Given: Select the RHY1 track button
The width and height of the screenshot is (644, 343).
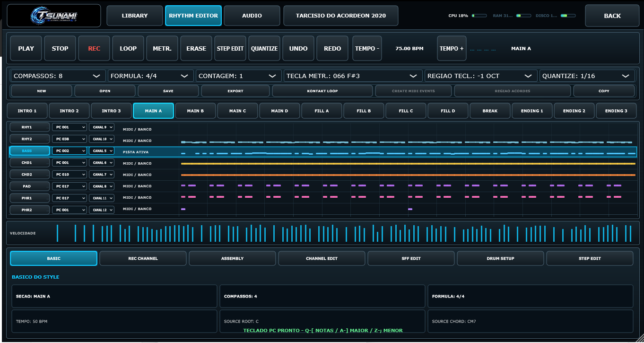Looking at the screenshot, I should point(30,127).
